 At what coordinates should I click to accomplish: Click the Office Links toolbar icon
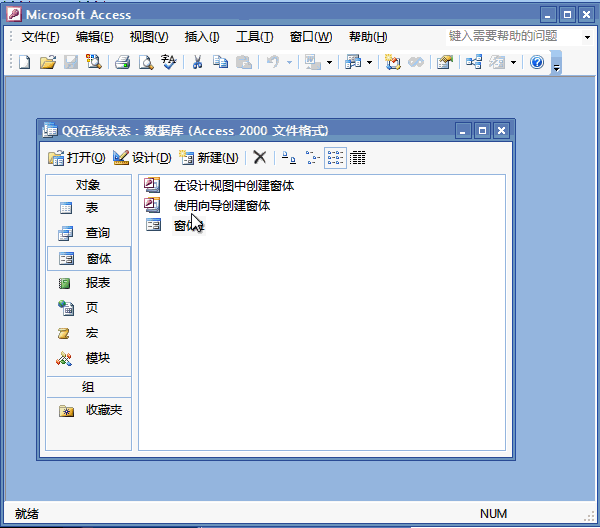click(313, 62)
